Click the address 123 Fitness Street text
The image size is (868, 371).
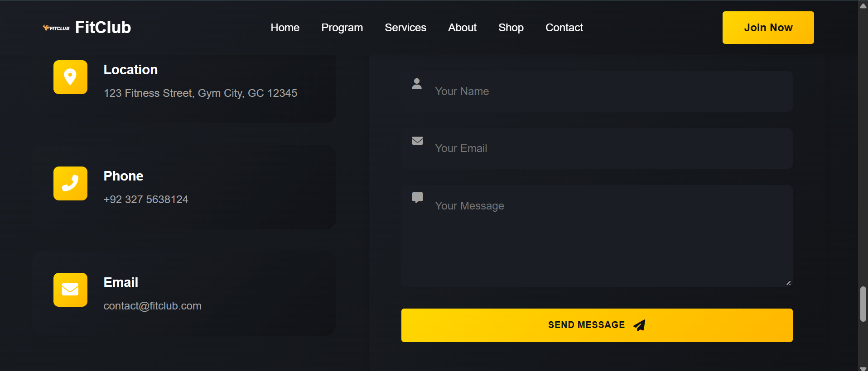[201, 93]
